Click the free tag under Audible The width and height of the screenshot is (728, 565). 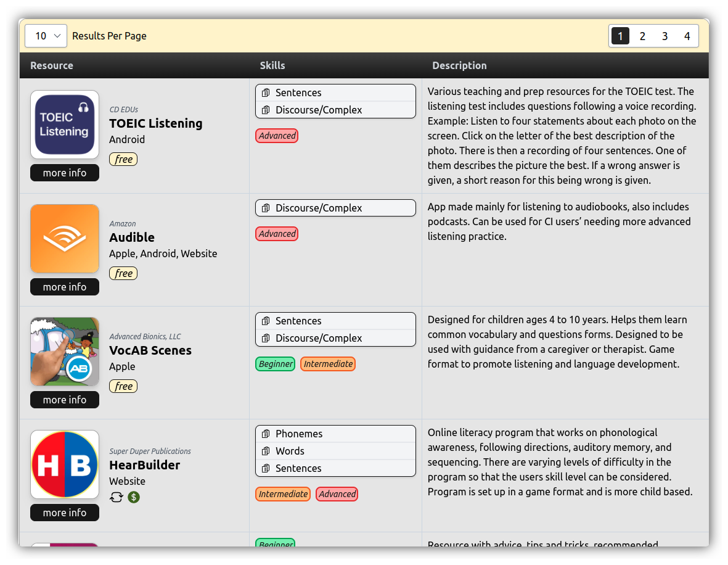tap(123, 273)
